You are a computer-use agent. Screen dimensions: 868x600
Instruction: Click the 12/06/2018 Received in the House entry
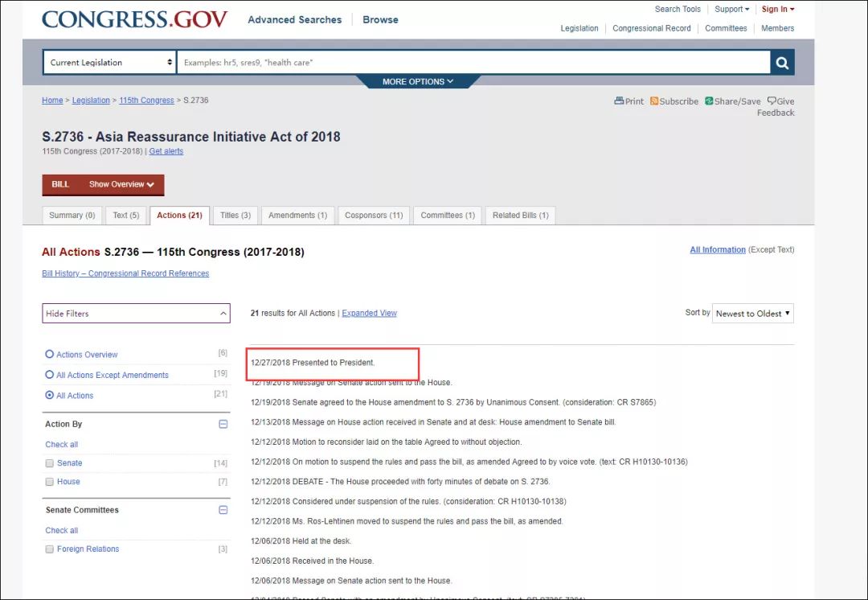[312, 561]
